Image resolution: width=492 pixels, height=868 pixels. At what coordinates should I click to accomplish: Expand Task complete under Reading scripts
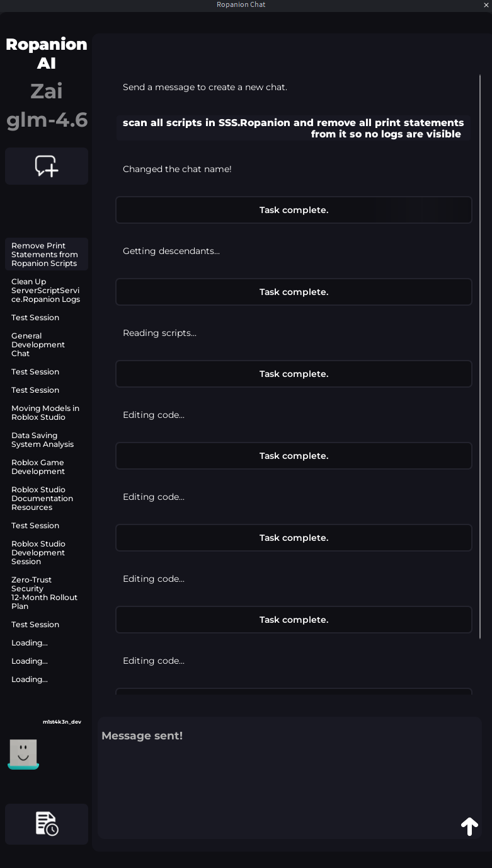click(x=294, y=374)
